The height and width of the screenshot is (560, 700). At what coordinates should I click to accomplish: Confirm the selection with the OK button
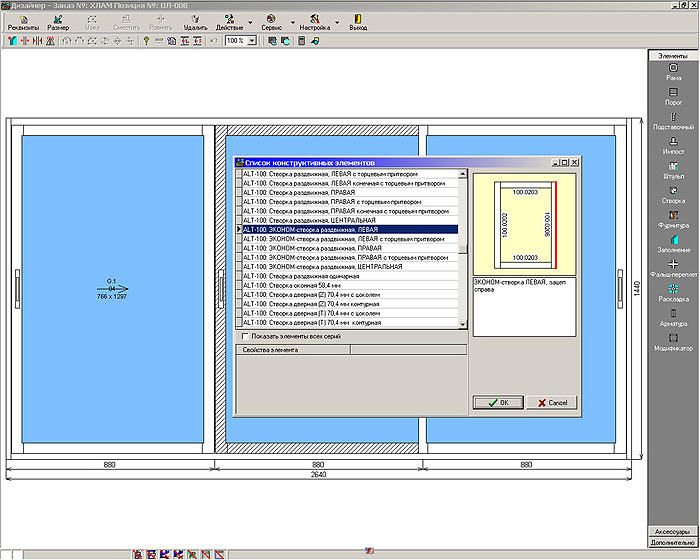(x=498, y=402)
